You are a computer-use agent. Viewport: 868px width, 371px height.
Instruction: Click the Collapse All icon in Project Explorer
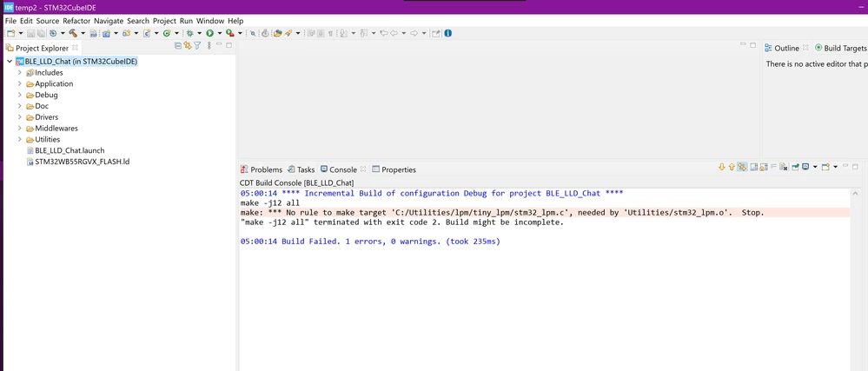click(178, 46)
